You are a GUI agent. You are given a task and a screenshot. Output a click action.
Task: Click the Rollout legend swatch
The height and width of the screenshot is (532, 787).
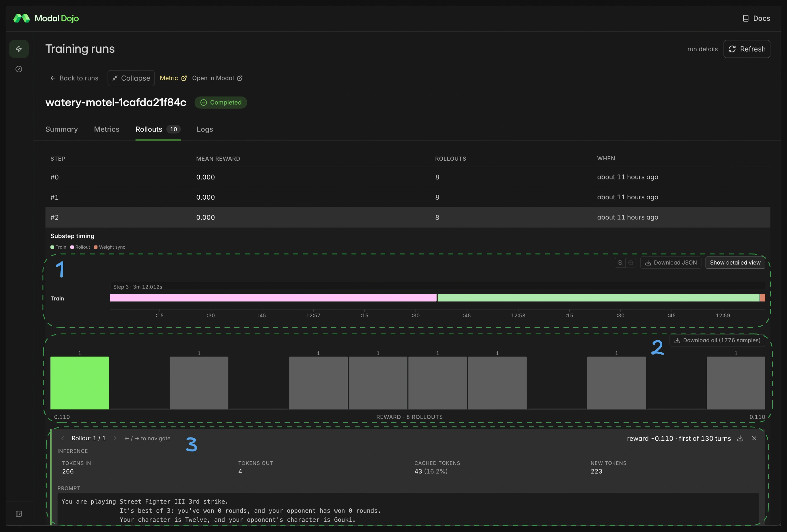click(72, 247)
